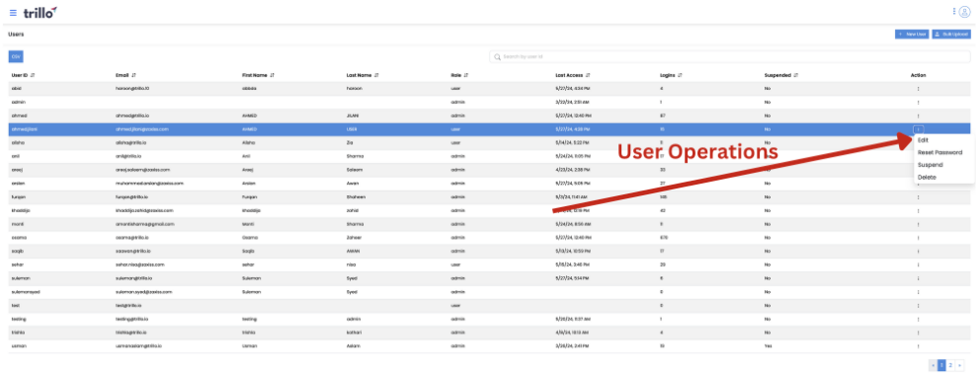
Task: Click email anil@trillo.io
Action: tap(128, 156)
